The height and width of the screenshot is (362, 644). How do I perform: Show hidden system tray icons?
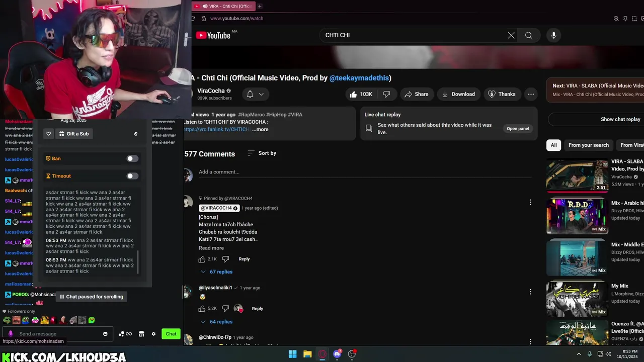tap(578, 354)
